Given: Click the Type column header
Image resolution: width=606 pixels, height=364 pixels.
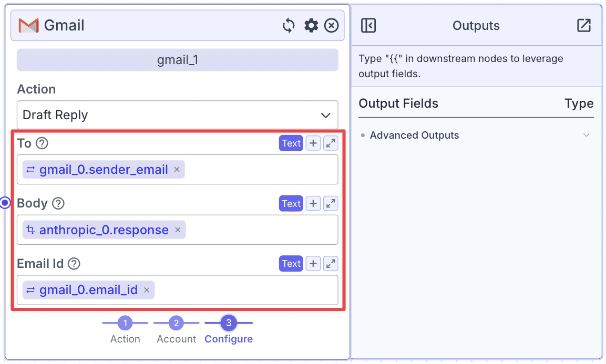Looking at the screenshot, I should pyautogui.click(x=579, y=103).
